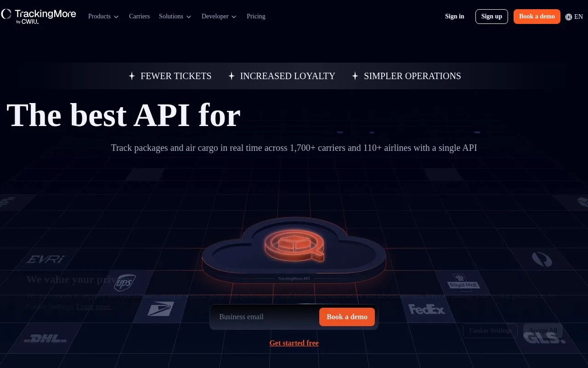
Task: Click the TrackingMore logo in header
Action: pyautogui.click(x=39, y=16)
